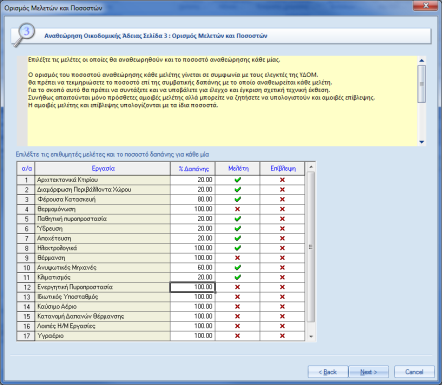442x385 pixels.
Task: Click Επίβλεψη red X for Φέρουσα Κατασκευή
Action: [282, 199]
